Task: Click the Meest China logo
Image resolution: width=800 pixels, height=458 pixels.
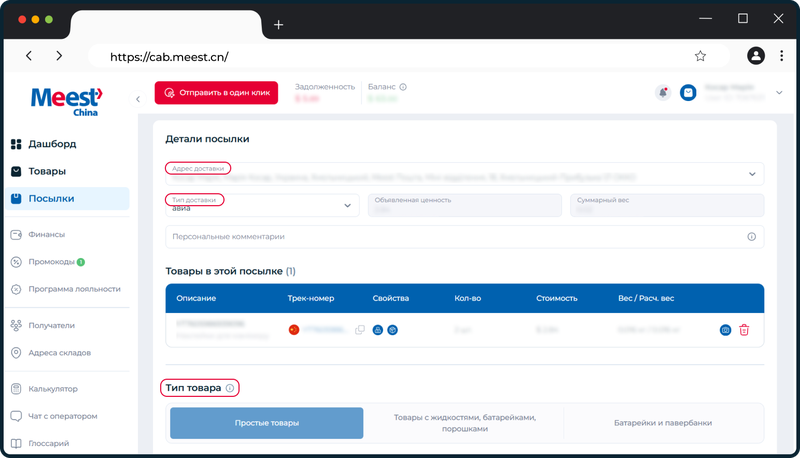Action: (x=67, y=101)
